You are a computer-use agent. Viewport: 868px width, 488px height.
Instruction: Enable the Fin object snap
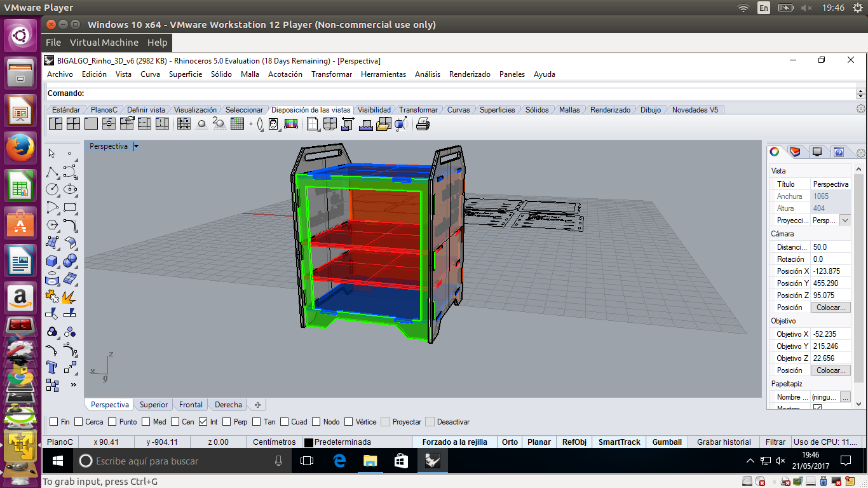(x=54, y=422)
